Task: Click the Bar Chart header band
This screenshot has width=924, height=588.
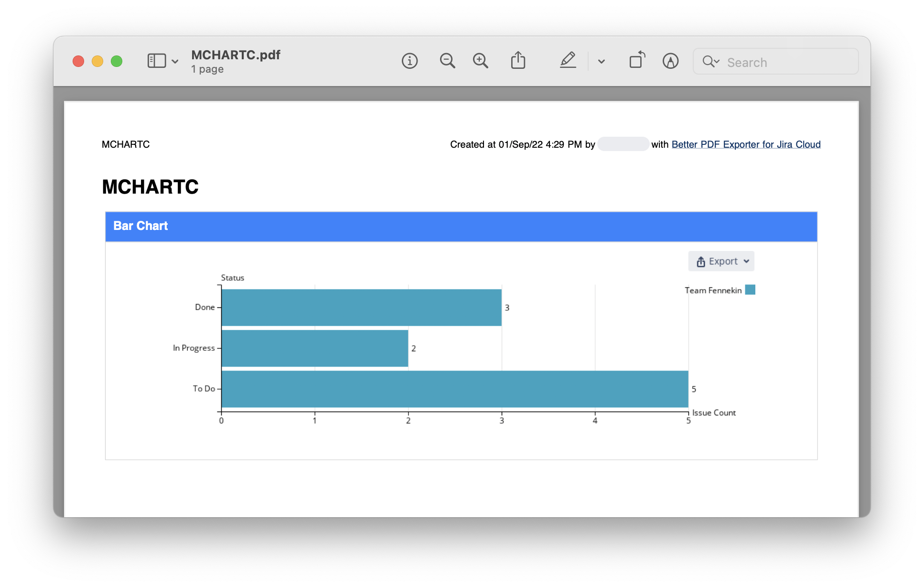Action: [x=461, y=226]
